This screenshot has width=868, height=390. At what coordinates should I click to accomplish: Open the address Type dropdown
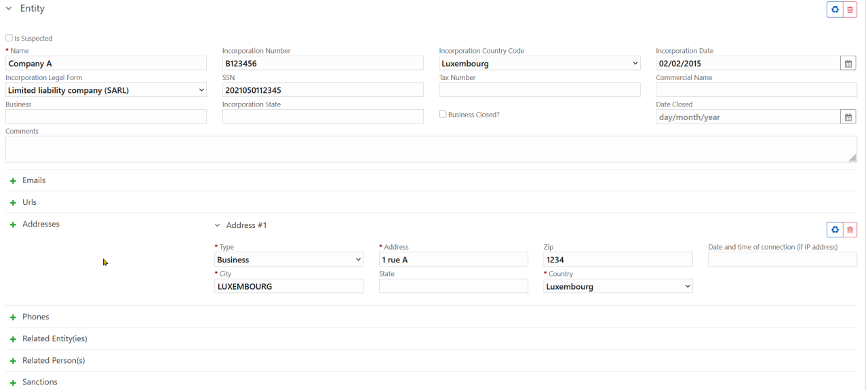(x=289, y=260)
